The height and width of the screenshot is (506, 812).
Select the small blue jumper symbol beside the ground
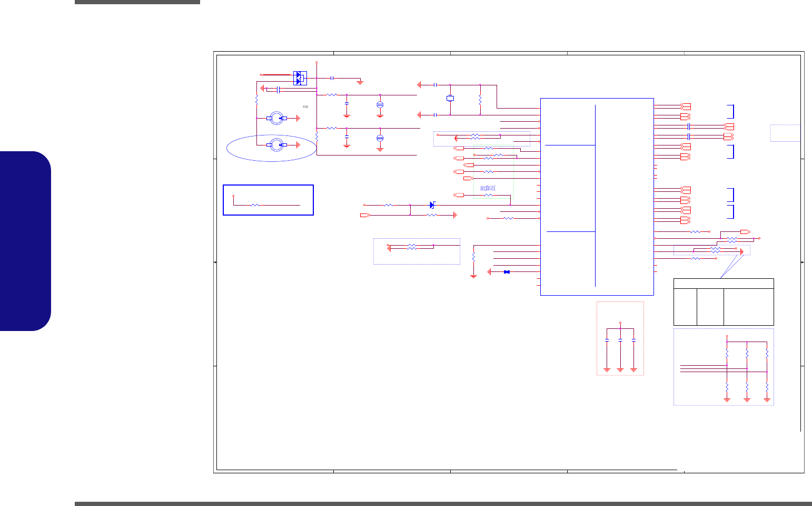pyautogui.click(x=507, y=272)
